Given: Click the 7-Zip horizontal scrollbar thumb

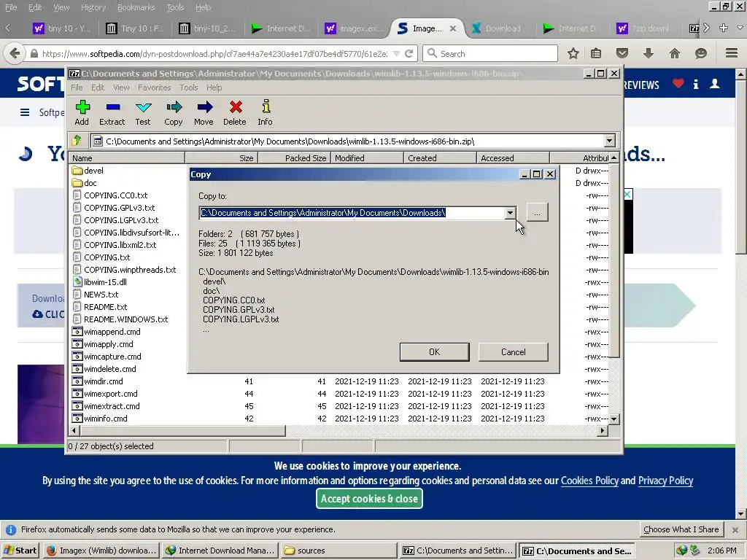Looking at the screenshot, I should (183, 430).
